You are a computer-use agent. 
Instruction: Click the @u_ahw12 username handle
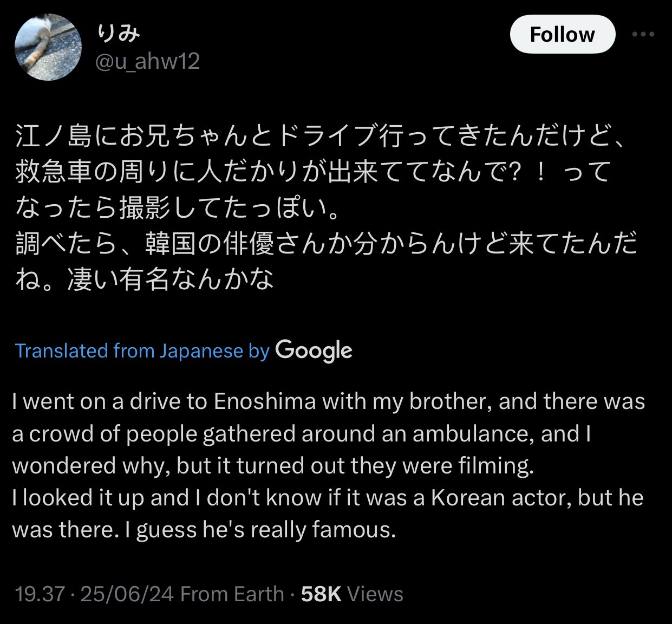[147, 61]
